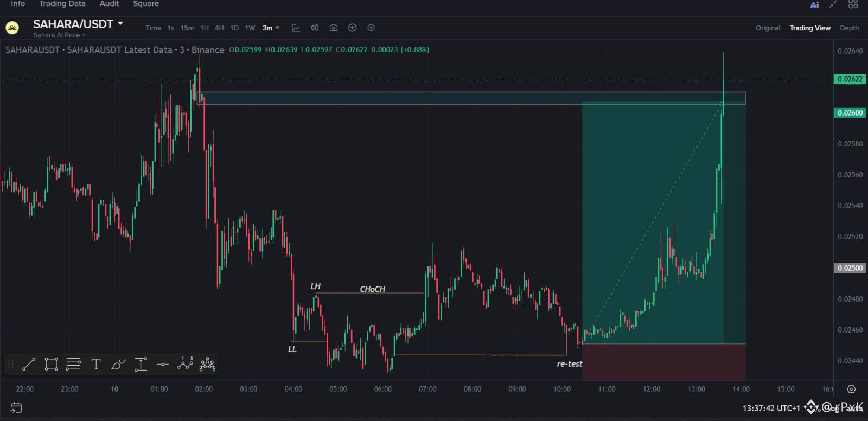The image size is (868, 421).
Task: Switch to Original chart view
Action: pos(768,28)
